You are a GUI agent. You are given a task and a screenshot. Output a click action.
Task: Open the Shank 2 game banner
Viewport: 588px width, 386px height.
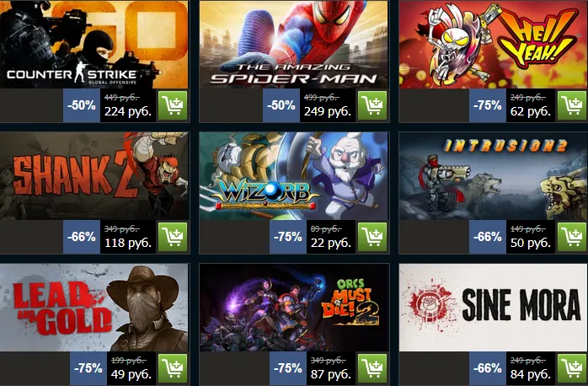point(94,175)
